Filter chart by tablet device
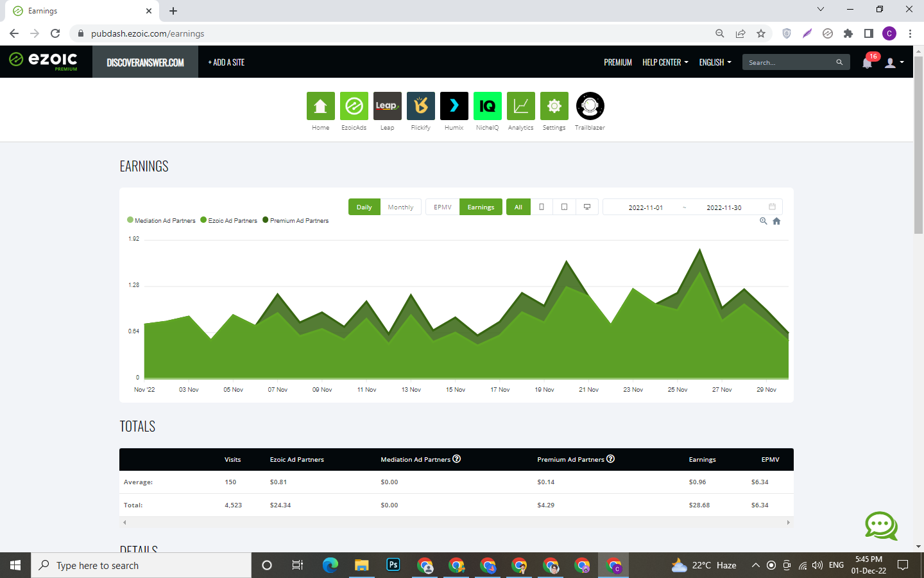The height and width of the screenshot is (578, 924). [564, 207]
